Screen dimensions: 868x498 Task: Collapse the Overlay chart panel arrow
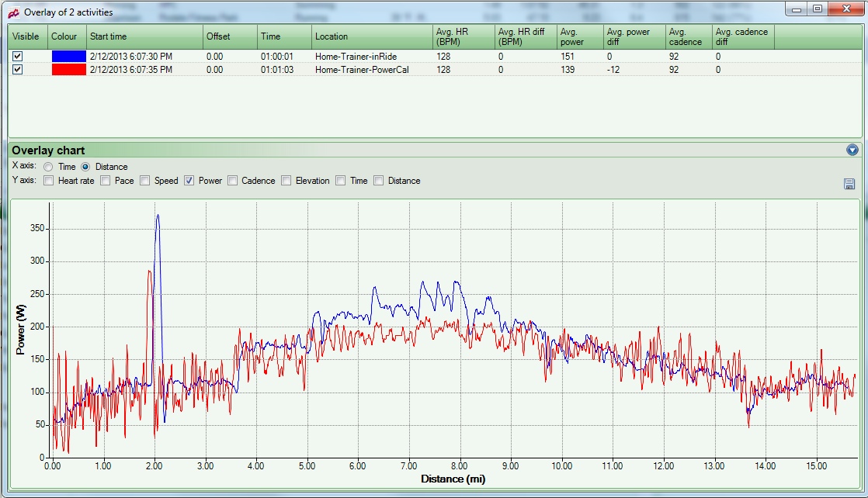(x=852, y=150)
